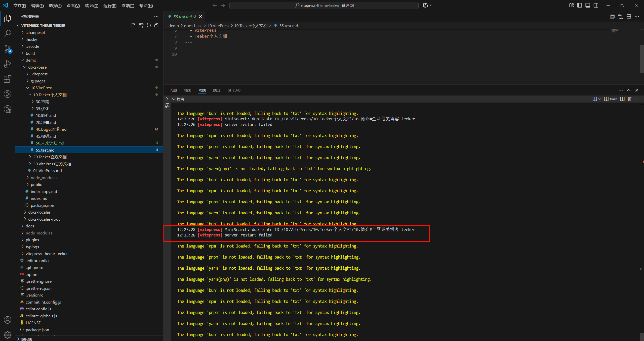The height and width of the screenshot is (341, 644).
Task: Open the Accounts menu icon
Action: (x=8, y=320)
